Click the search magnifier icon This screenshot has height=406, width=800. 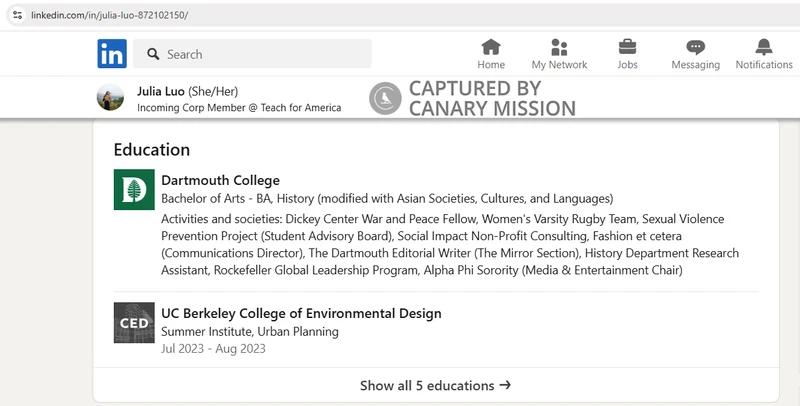pyautogui.click(x=153, y=54)
